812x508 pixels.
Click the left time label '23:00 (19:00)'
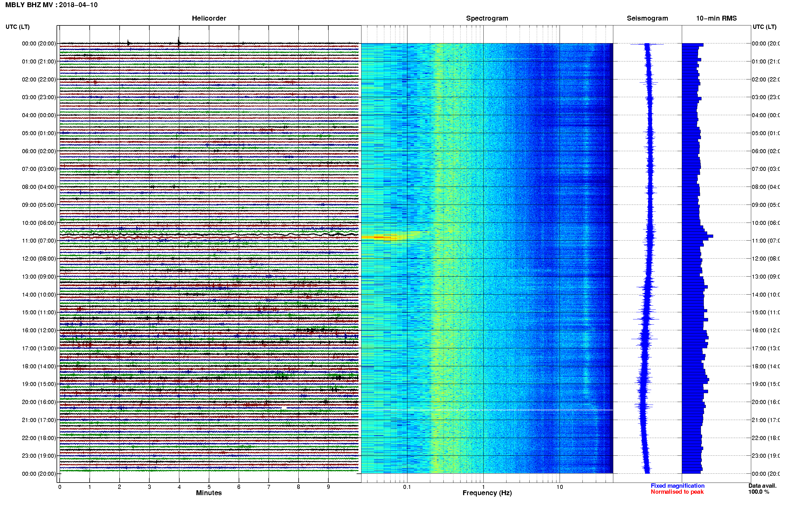(39, 456)
